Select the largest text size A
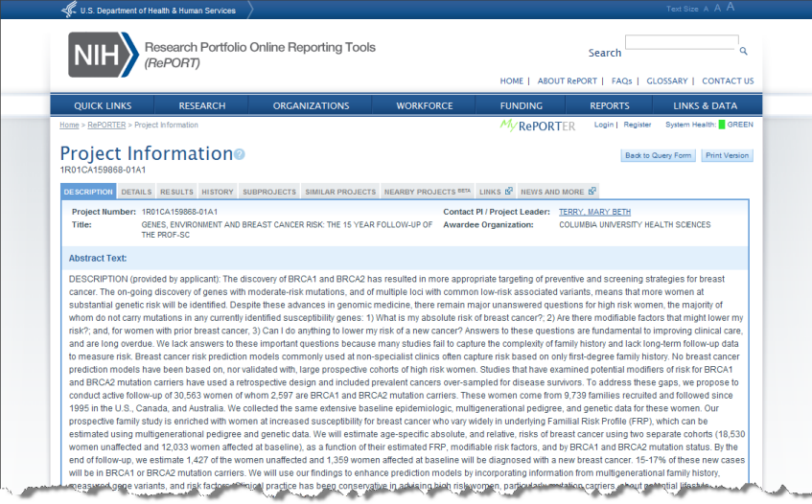Viewport: 812px width, 504px height. click(731, 8)
